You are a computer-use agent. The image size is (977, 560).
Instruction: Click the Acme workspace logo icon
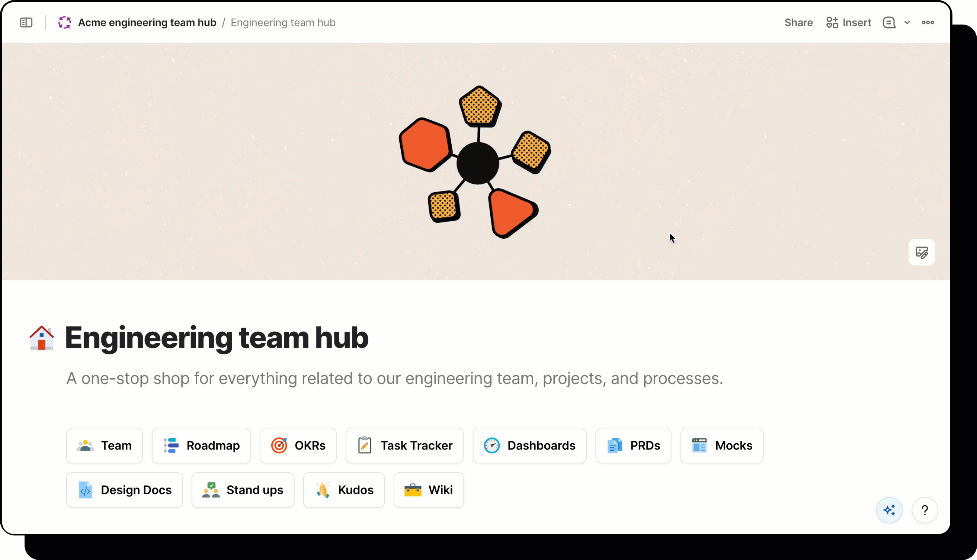tap(64, 23)
